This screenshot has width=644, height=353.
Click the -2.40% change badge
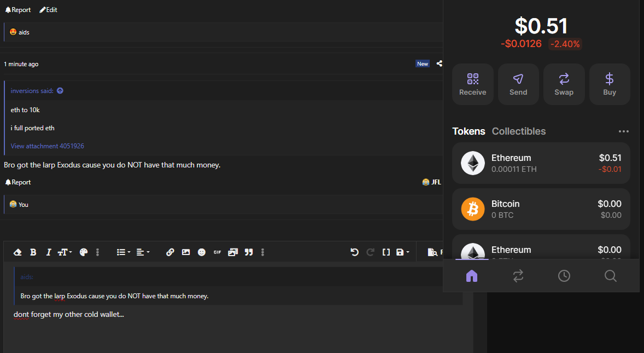coord(565,44)
